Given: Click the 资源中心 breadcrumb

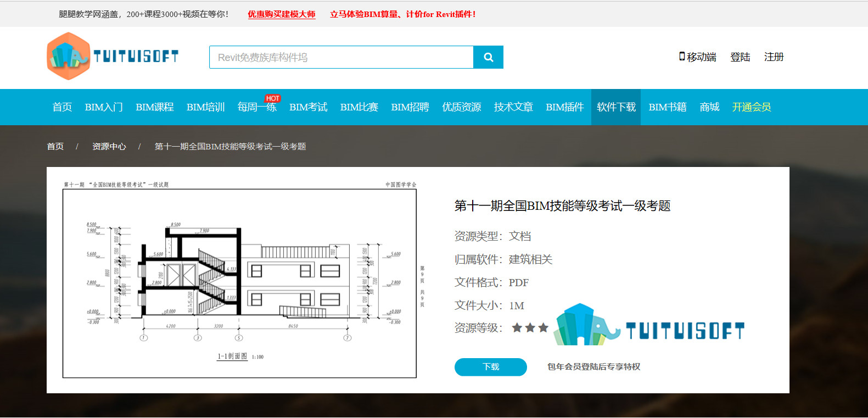Looking at the screenshot, I should tap(109, 146).
